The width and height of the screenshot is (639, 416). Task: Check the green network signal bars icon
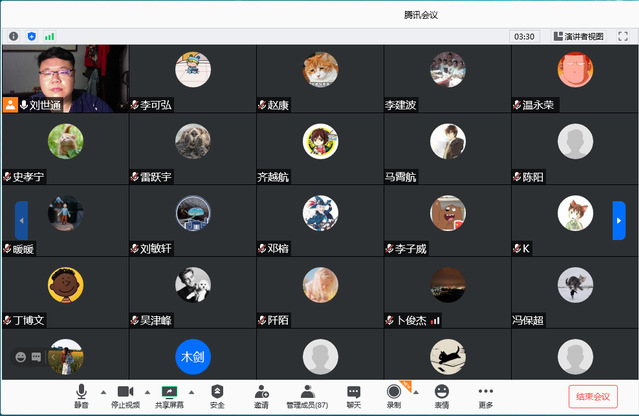tap(49, 36)
